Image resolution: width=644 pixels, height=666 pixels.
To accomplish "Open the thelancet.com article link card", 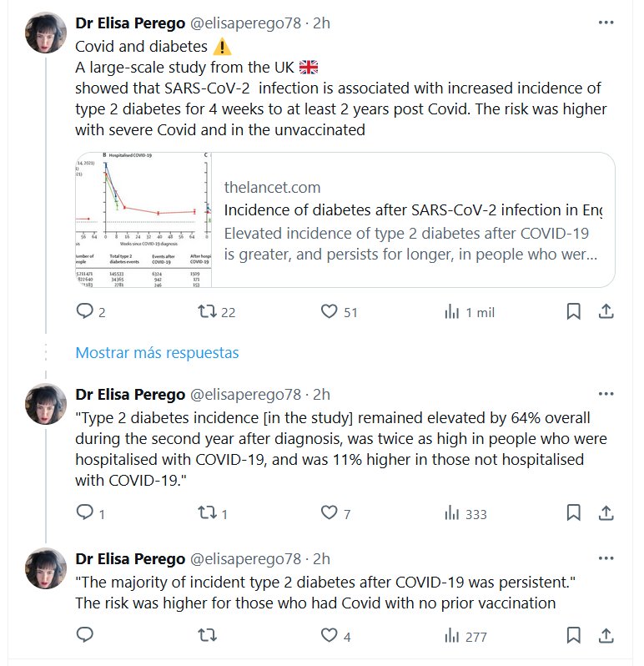I will 413,220.
